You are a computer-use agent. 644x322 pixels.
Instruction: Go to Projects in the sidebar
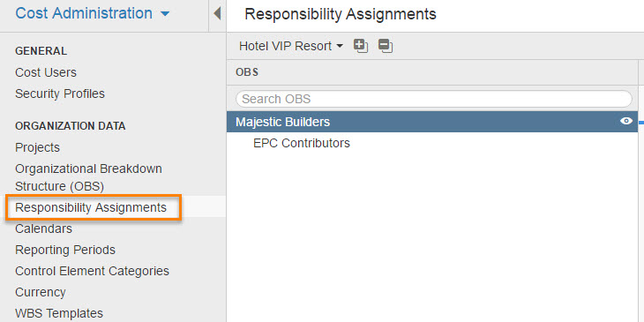point(37,148)
